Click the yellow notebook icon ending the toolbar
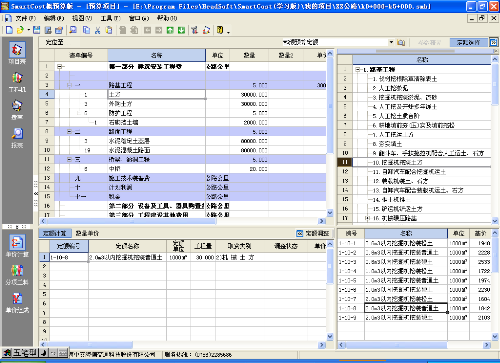This screenshot has width=500, height=363. [220, 30]
